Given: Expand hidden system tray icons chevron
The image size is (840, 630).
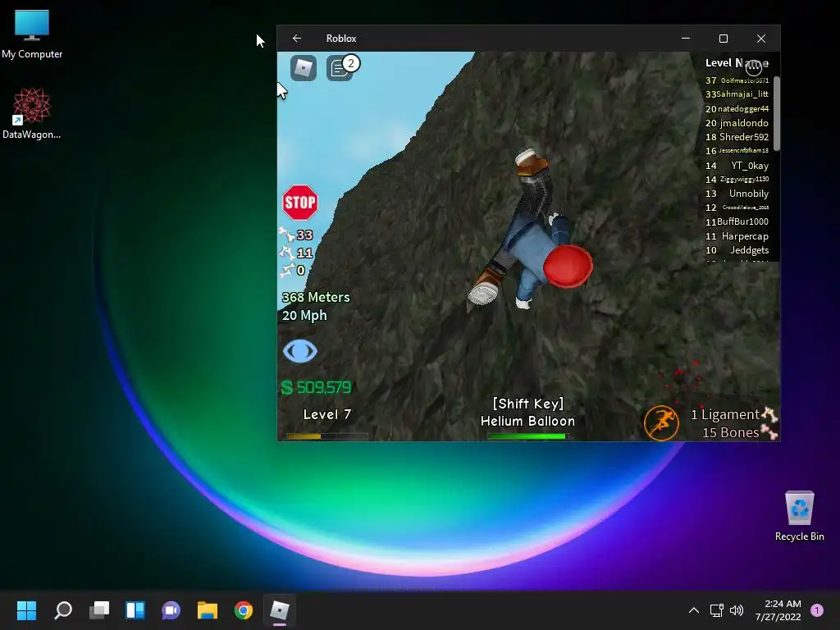Looking at the screenshot, I should click(694, 610).
